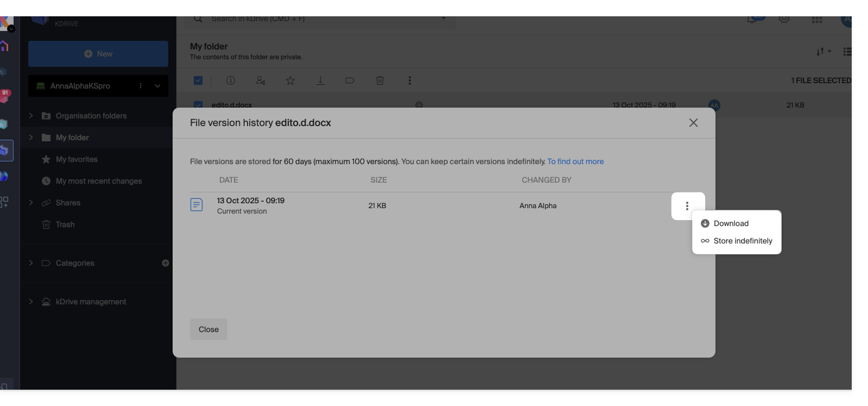Image resolution: width=868 pixels, height=406 pixels.
Task: Expand the Organisation folders tree item
Action: [x=31, y=116]
